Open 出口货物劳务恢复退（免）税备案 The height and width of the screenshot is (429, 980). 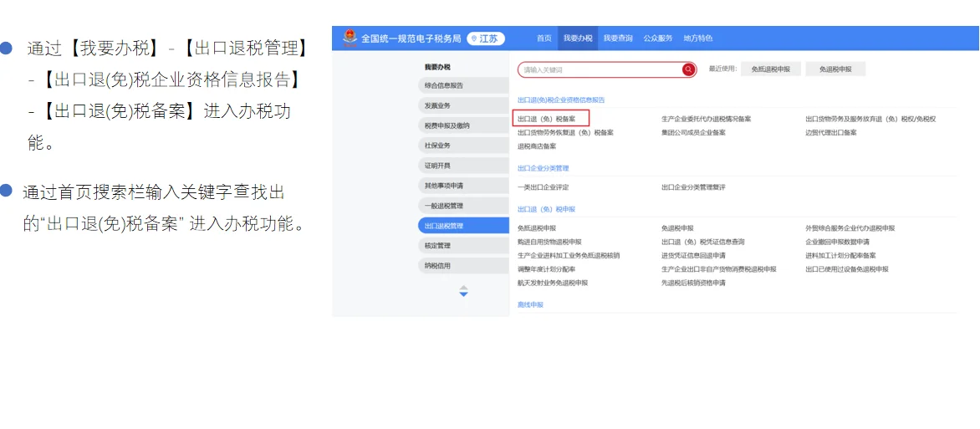click(565, 133)
